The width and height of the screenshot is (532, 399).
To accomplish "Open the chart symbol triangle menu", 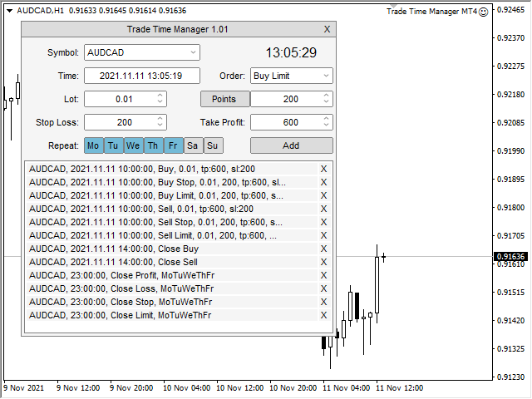I will [x=9, y=11].
